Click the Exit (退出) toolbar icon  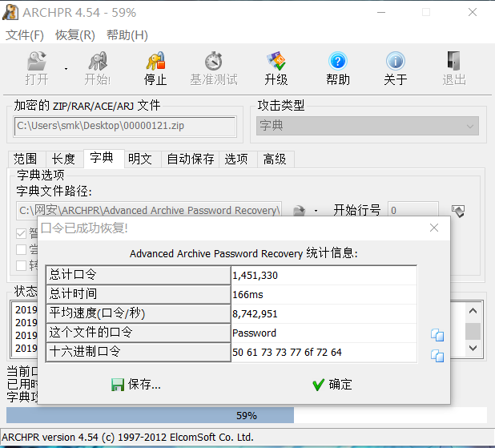point(454,68)
